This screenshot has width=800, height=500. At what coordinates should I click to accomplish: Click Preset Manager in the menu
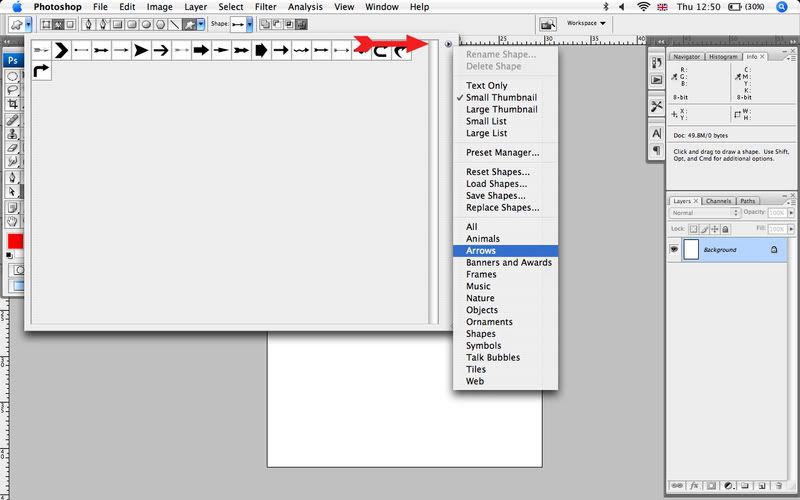pos(502,153)
